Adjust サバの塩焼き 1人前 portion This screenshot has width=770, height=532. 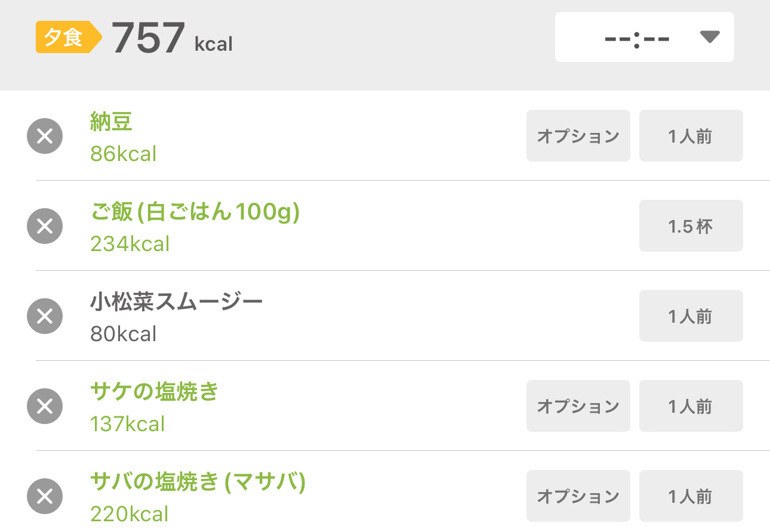pos(691,496)
